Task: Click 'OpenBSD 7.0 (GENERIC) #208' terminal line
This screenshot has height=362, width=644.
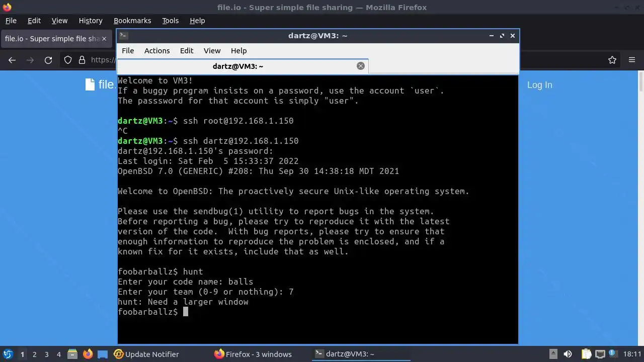Action: pos(259,171)
